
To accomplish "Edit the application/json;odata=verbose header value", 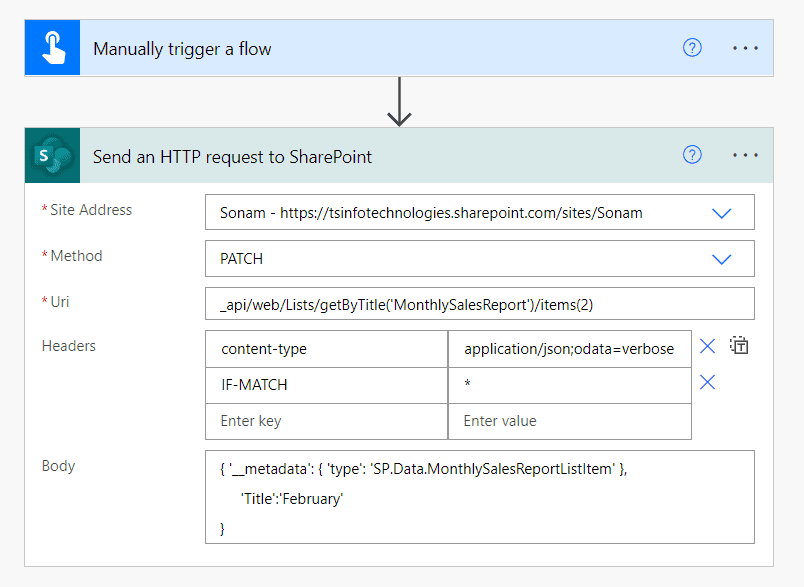I will 570,349.
